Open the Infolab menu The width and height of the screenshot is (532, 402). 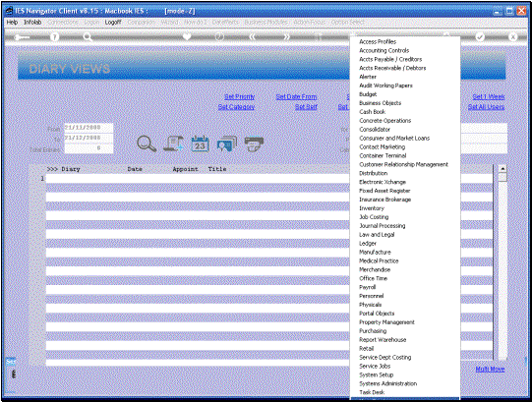click(32, 22)
